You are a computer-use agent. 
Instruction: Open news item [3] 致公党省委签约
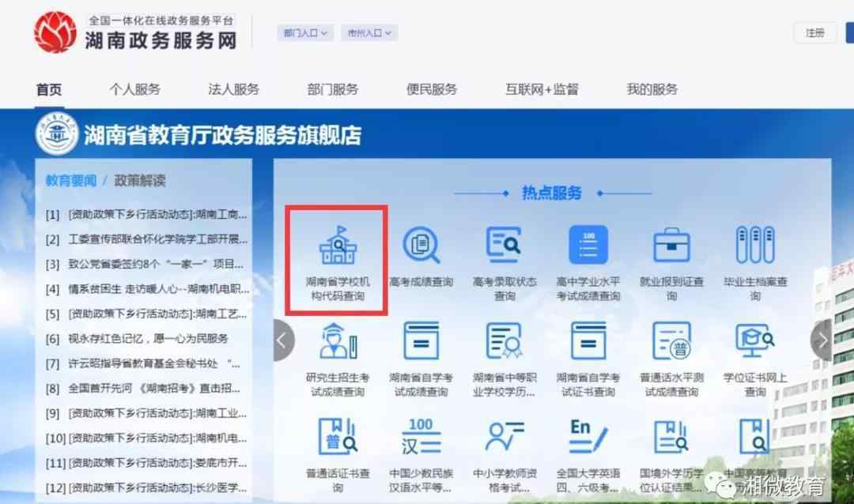point(145,265)
